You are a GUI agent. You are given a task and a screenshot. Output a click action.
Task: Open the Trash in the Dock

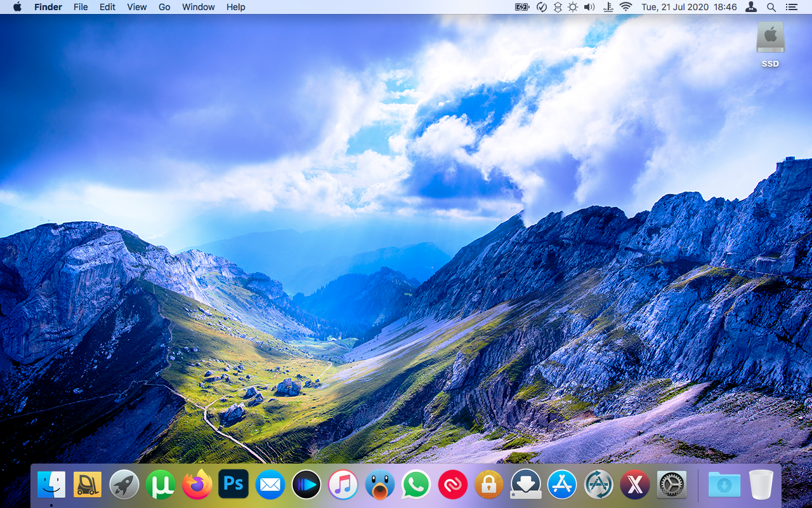pyautogui.click(x=761, y=485)
